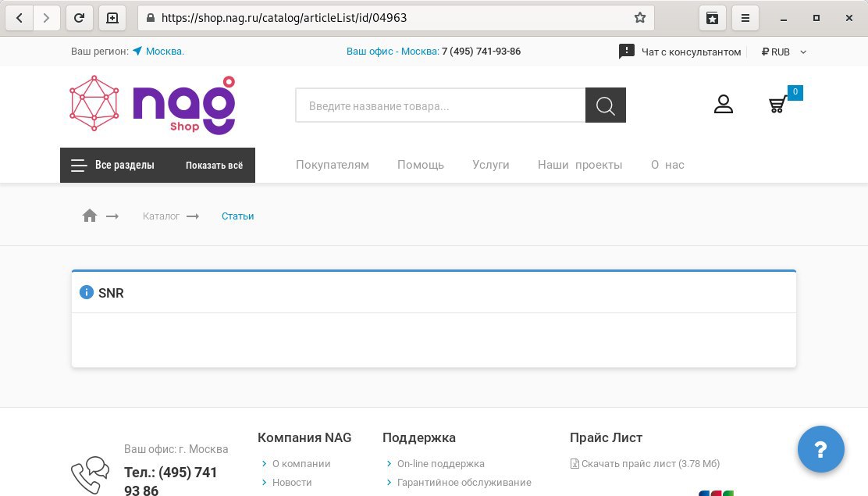Click the Ваш офис - Москва link
The height and width of the screenshot is (496, 868).
tap(393, 51)
